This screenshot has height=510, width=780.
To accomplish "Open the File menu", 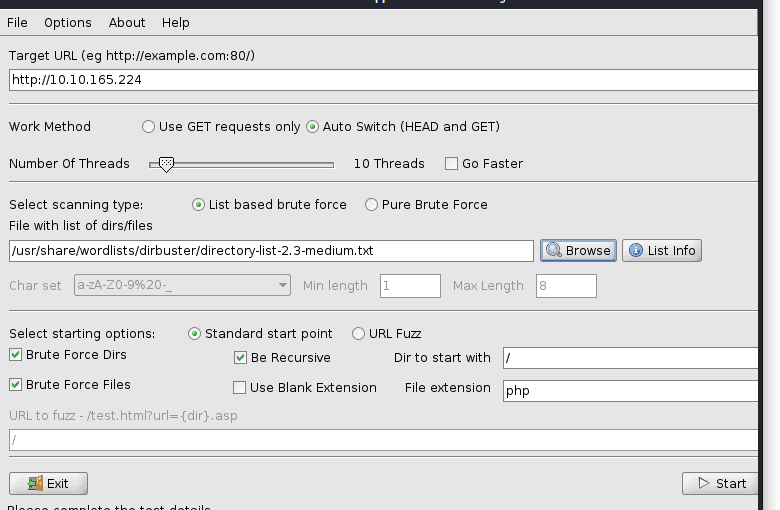I will tap(17, 23).
